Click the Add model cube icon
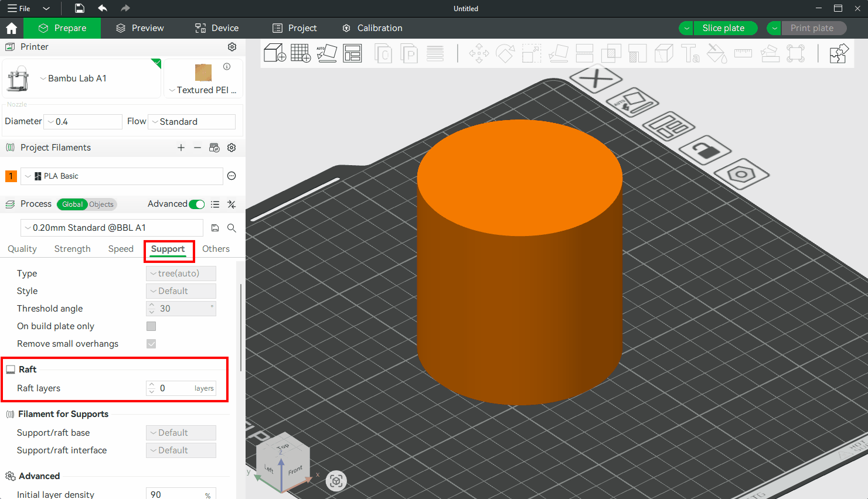This screenshot has width=868, height=499. (274, 53)
